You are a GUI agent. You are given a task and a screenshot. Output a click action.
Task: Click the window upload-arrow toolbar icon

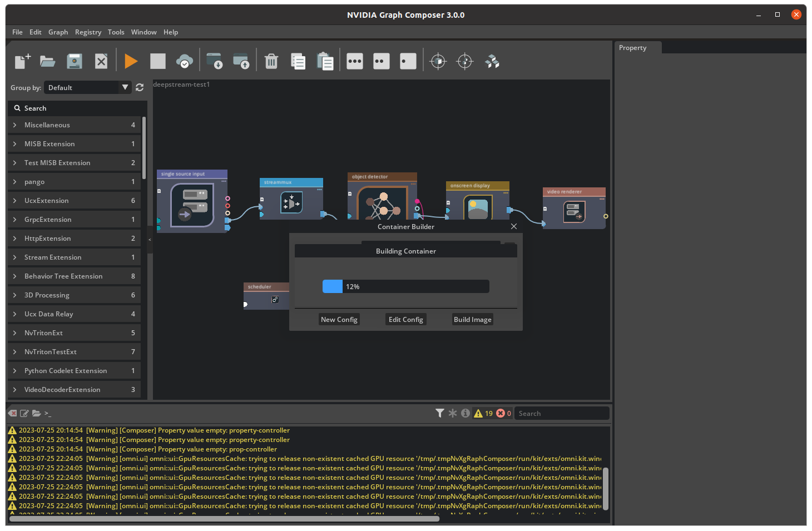[x=241, y=61]
